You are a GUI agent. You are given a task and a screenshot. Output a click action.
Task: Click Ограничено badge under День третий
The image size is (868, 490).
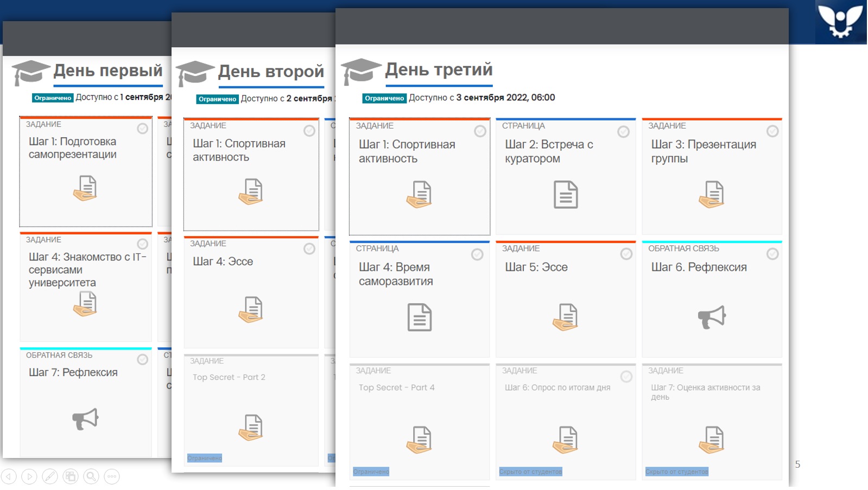click(384, 98)
